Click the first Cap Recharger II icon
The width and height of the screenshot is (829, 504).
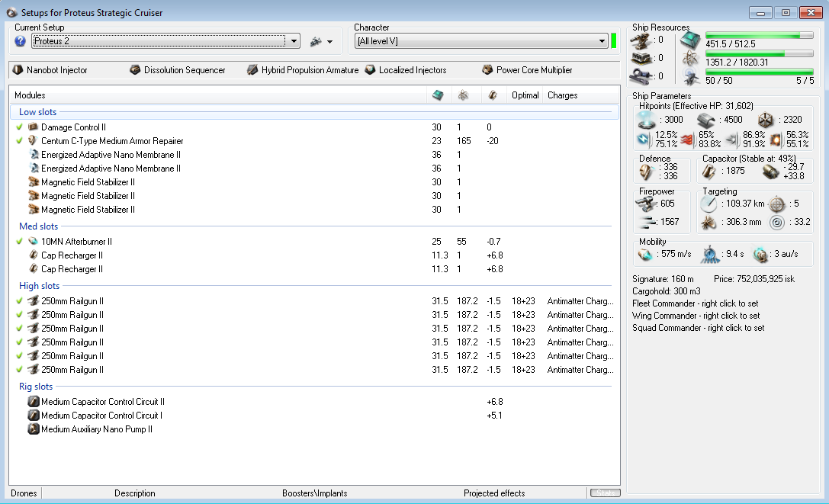pyautogui.click(x=34, y=255)
